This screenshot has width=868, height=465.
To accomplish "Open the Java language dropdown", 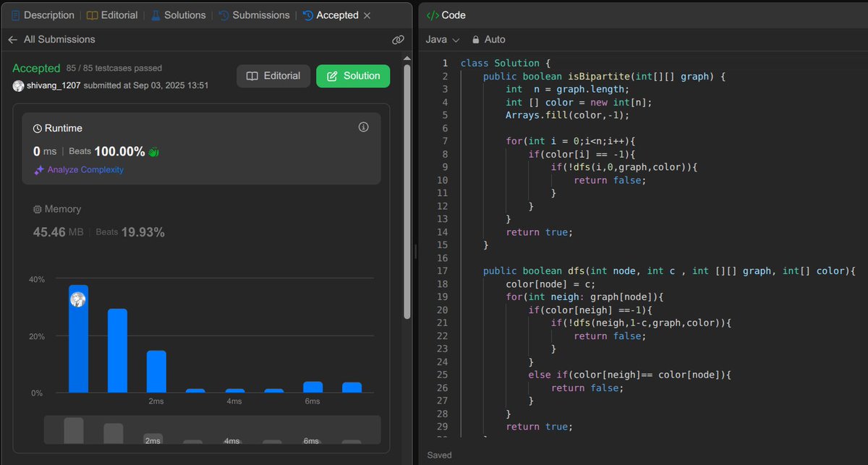I will click(443, 40).
